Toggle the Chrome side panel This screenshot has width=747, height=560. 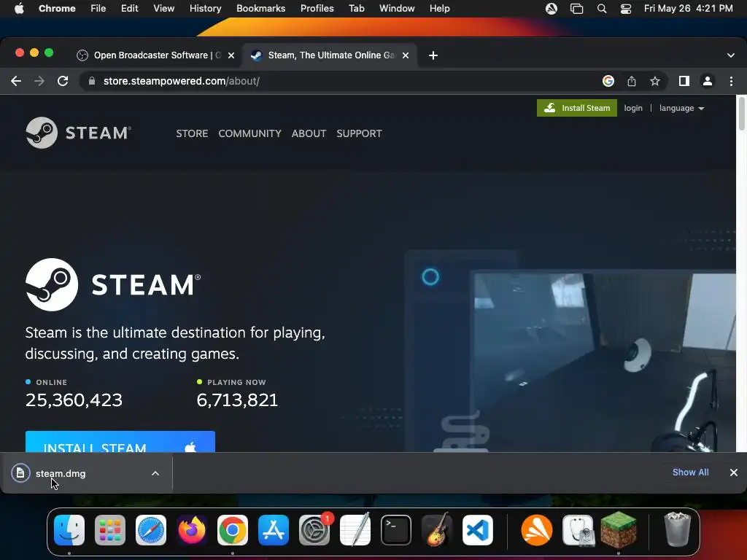click(684, 81)
